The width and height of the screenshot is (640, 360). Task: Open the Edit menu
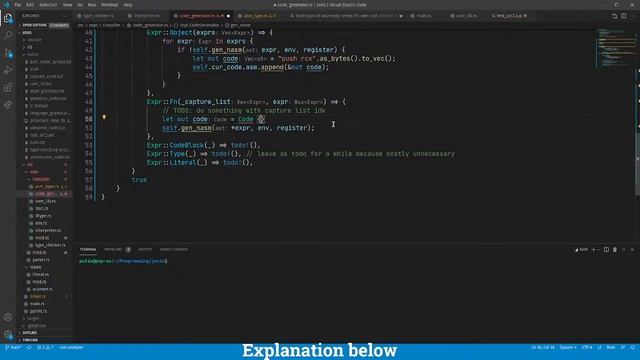click(x=30, y=5)
